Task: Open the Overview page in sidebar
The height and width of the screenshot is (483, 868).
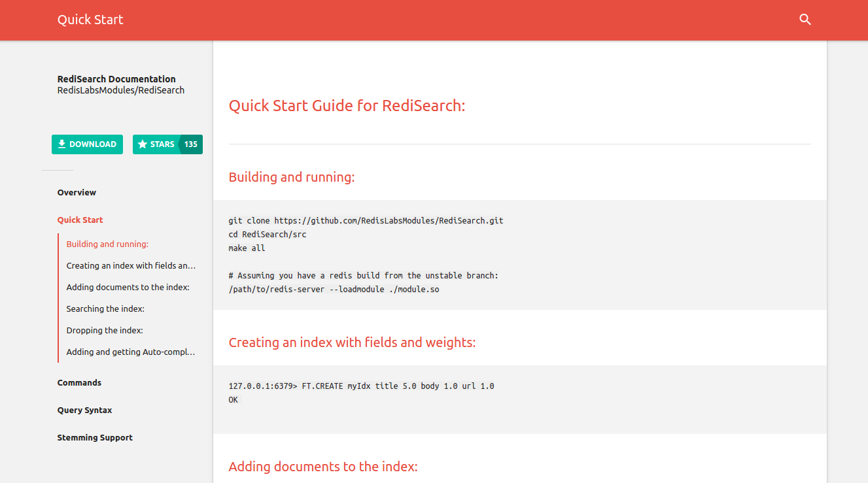Action: [x=77, y=193]
